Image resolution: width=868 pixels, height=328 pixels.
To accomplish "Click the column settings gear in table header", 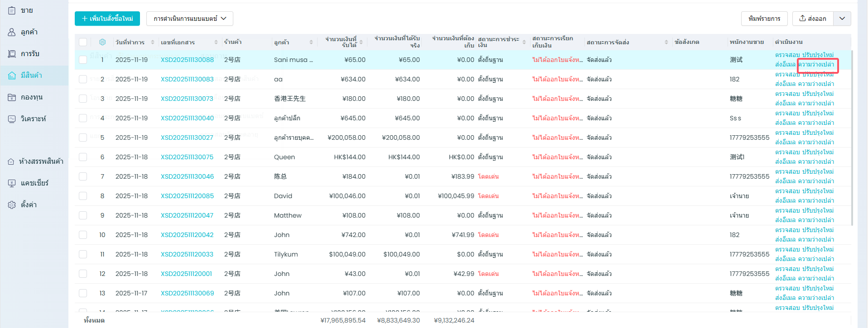I will (102, 42).
